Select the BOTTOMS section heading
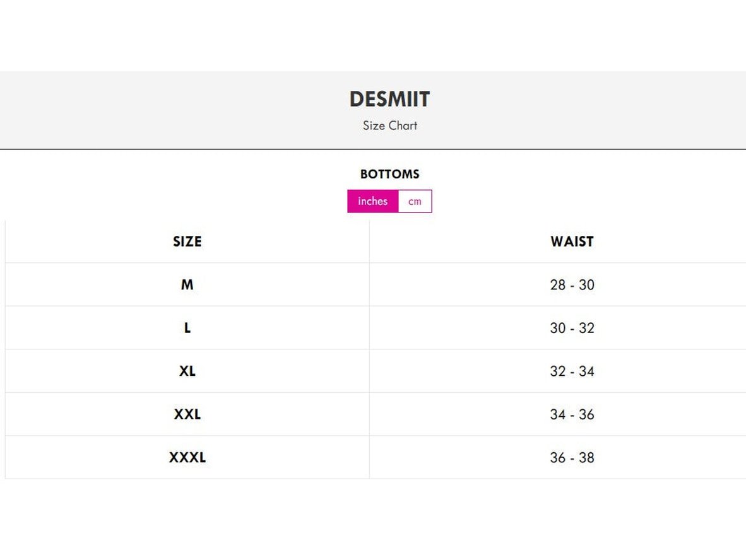The width and height of the screenshot is (746, 560). (389, 174)
